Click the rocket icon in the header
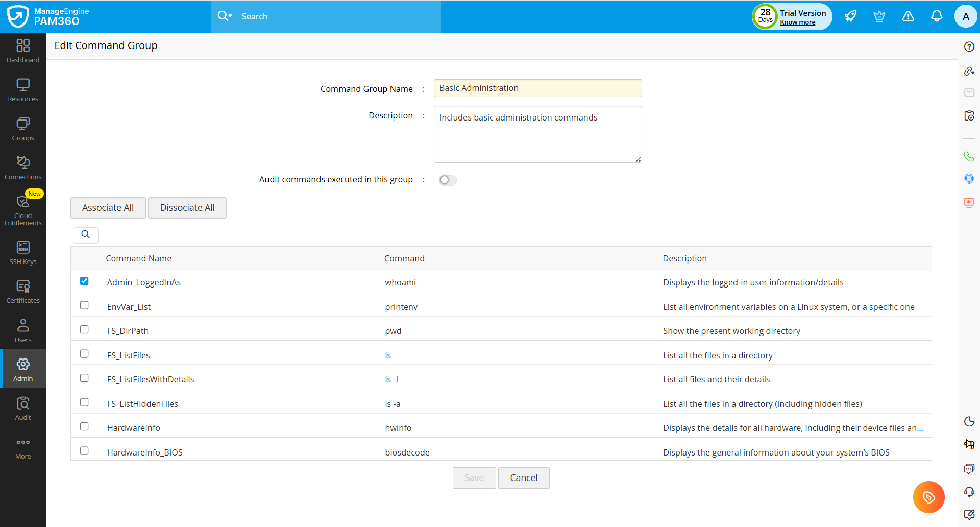 (x=850, y=16)
